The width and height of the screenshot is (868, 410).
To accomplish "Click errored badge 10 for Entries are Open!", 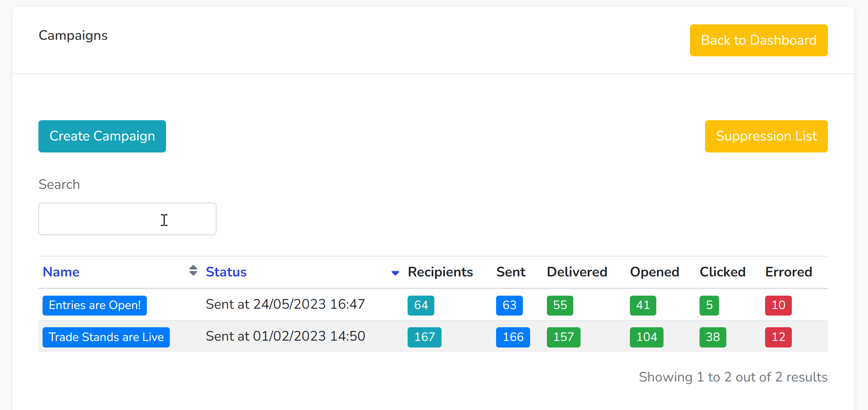I will click(x=778, y=305).
